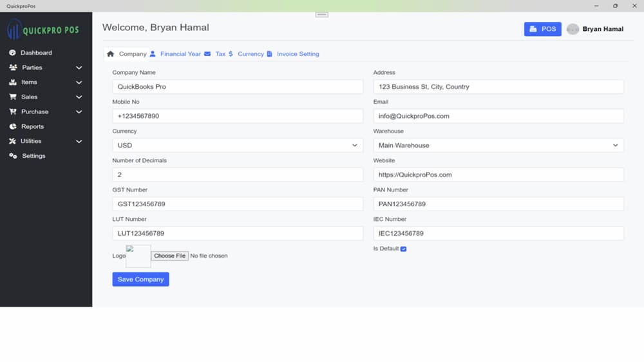Image resolution: width=644 pixels, height=362 pixels.
Task: Click the dollar icon beside Currency tab
Action: [x=231, y=54]
